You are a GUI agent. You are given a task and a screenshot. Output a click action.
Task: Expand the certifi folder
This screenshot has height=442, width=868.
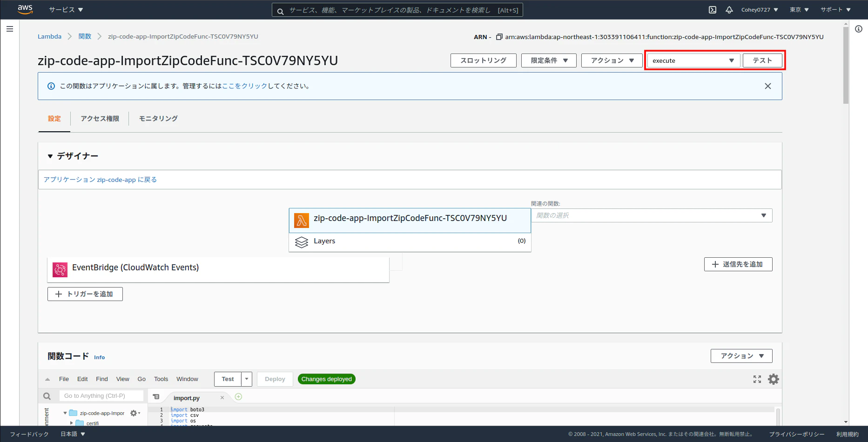click(71, 423)
